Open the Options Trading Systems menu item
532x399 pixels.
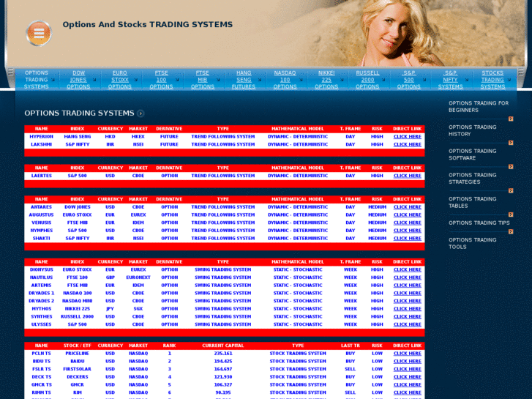pos(37,80)
